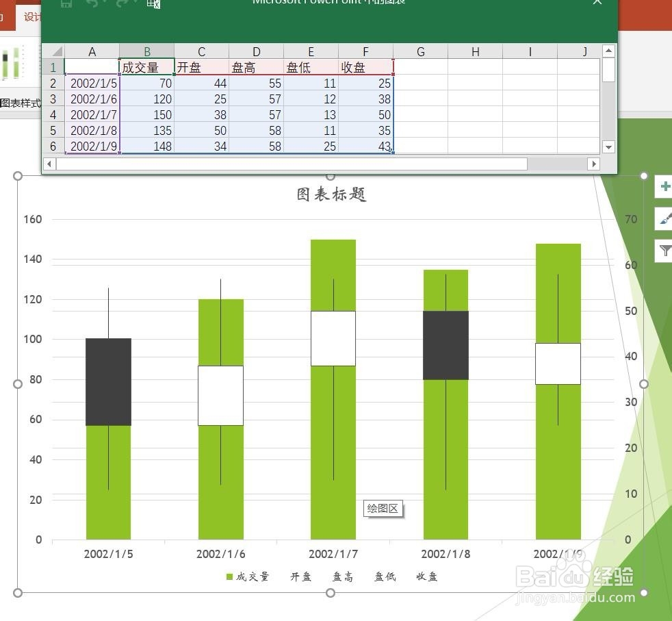Select column C header
This screenshot has width=672, height=621.
(x=201, y=52)
